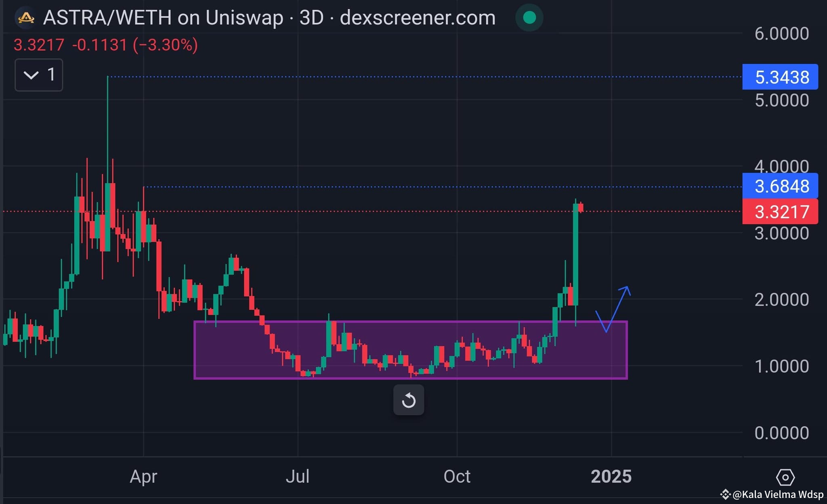Select the 5.3438 blue price label

[x=780, y=77]
